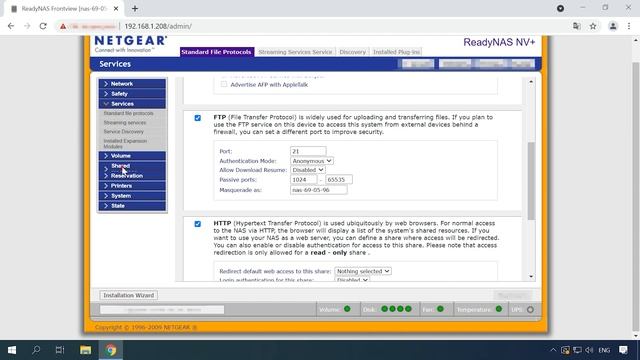Expand the Network sidebar section

[x=132, y=84]
